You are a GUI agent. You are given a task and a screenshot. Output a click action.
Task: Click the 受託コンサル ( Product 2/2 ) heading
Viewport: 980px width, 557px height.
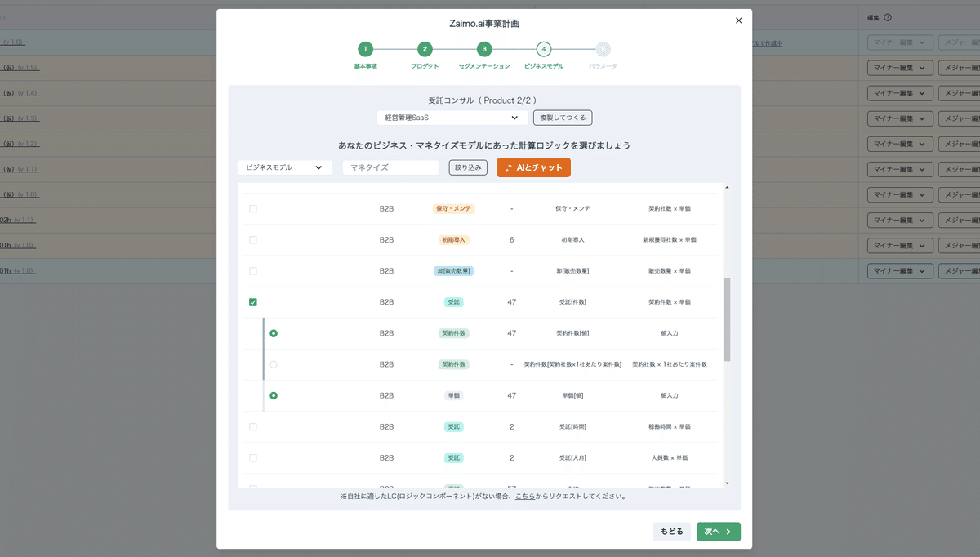tap(482, 100)
